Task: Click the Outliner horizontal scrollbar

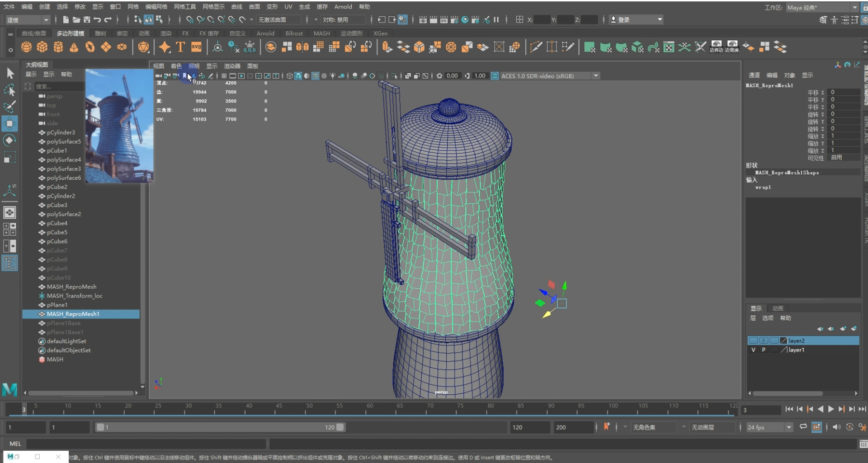Action: 80,393
